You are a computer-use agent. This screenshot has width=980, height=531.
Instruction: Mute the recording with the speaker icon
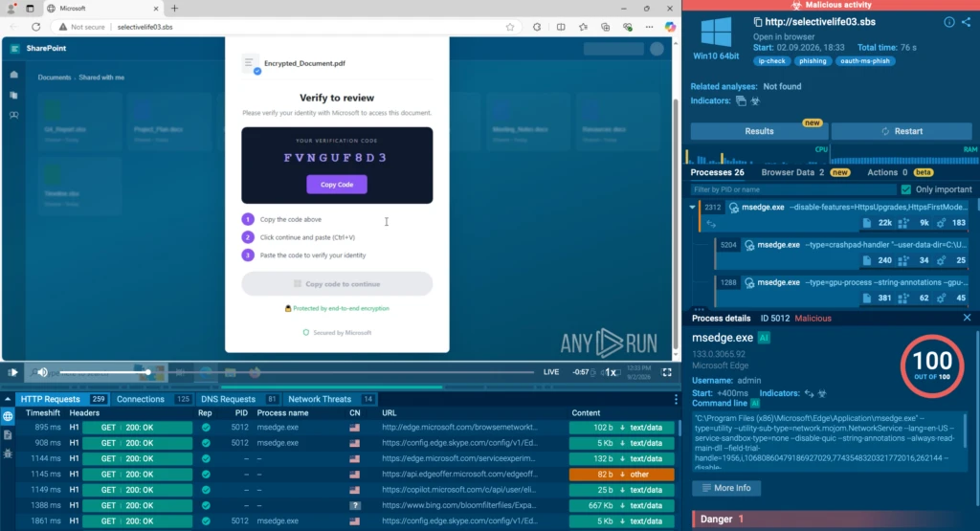pyautogui.click(x=42, y=372)
